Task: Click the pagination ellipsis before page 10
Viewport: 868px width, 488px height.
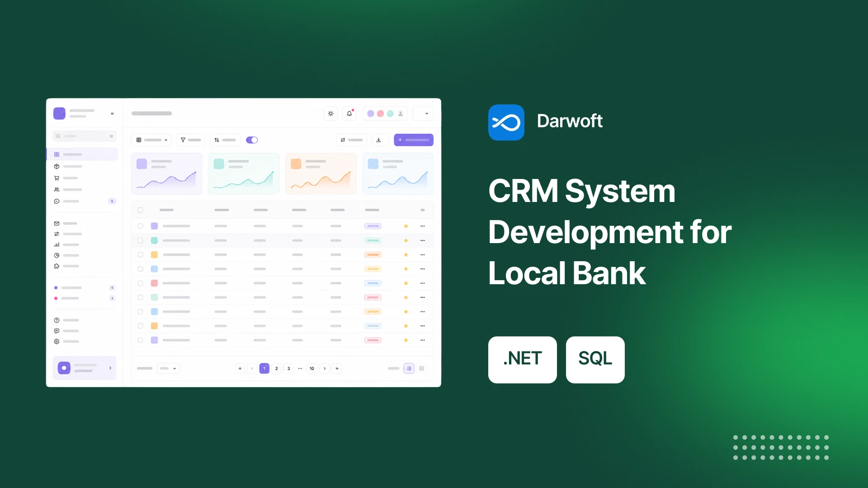Action: (300, 369)
